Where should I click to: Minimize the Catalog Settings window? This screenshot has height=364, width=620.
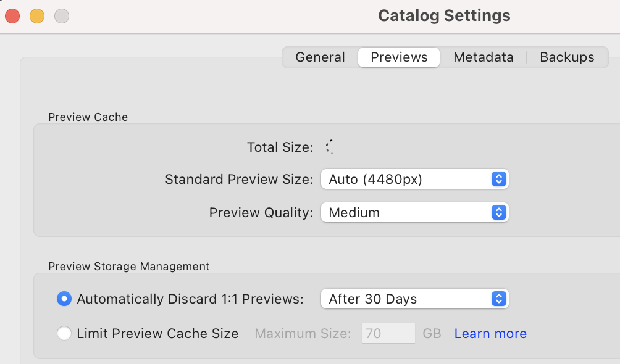pyautogui.click(x=37, y=16)
